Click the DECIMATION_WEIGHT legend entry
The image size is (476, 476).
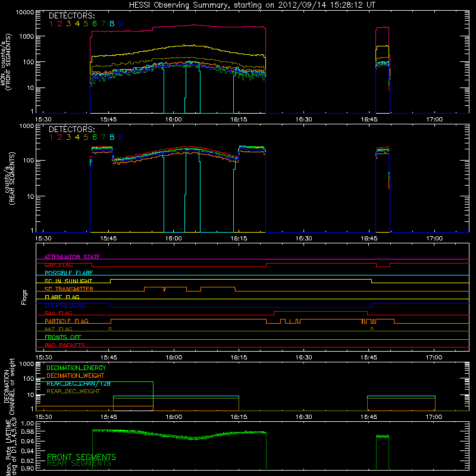[x=76, y=375]
